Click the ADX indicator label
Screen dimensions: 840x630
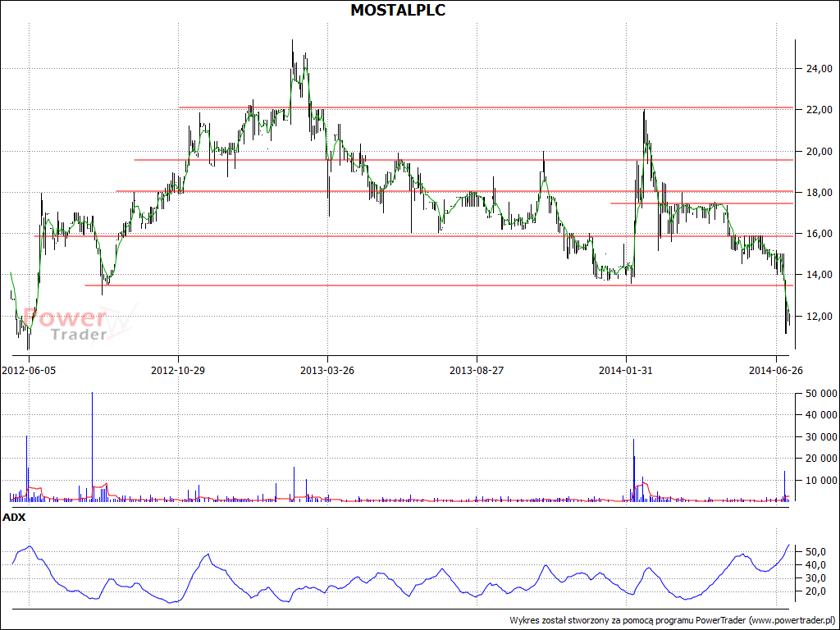click(x=14, y=518)
